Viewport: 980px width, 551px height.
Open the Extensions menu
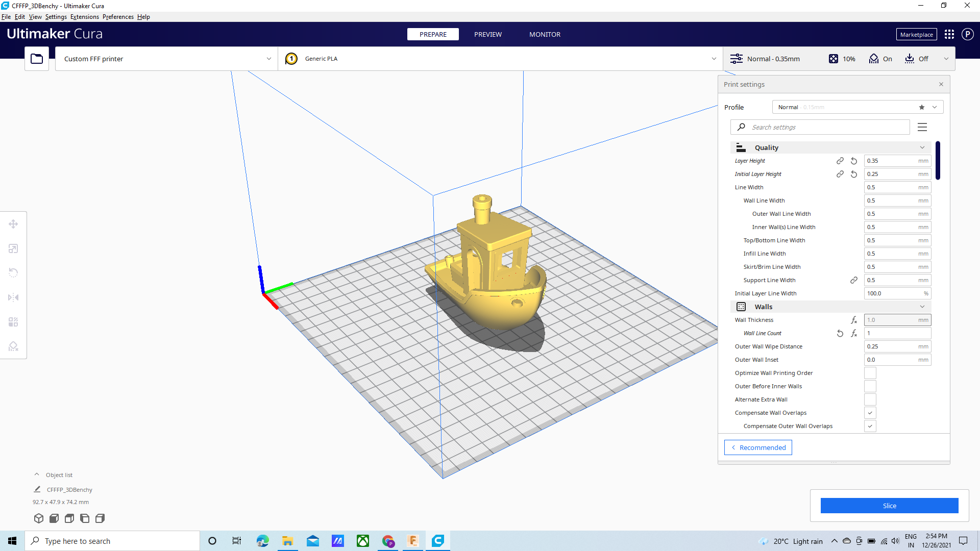85,17
